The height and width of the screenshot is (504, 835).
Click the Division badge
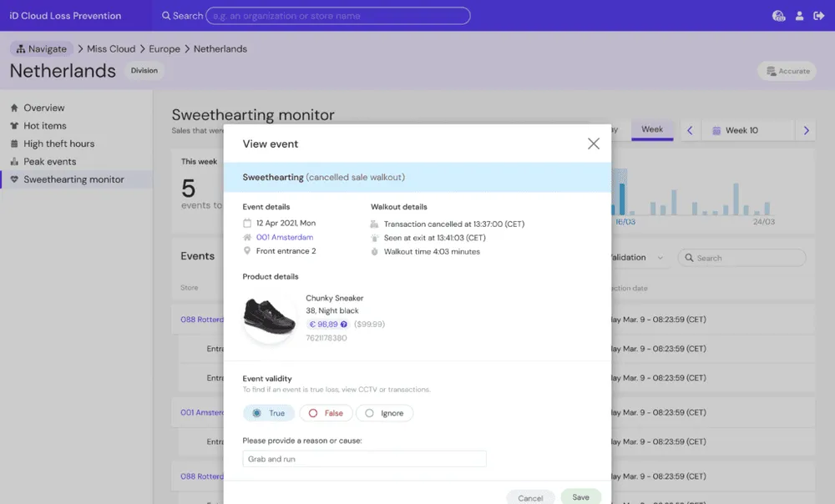[x=144, y=70]
